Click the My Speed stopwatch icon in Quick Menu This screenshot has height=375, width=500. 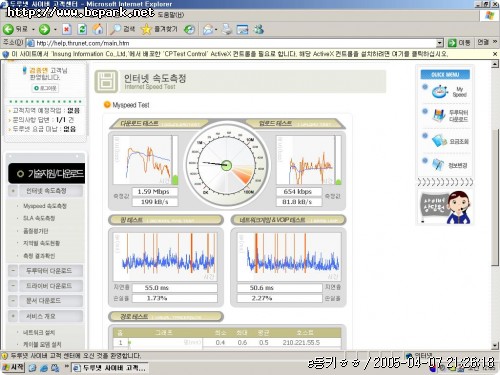[x=440, y=91]
